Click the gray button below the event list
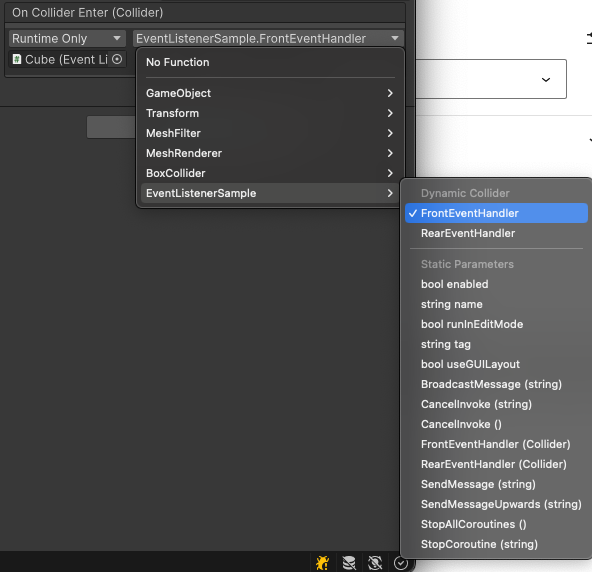Image resolution: width=592 pixels, height=572 pixels. tap(111, 127)
